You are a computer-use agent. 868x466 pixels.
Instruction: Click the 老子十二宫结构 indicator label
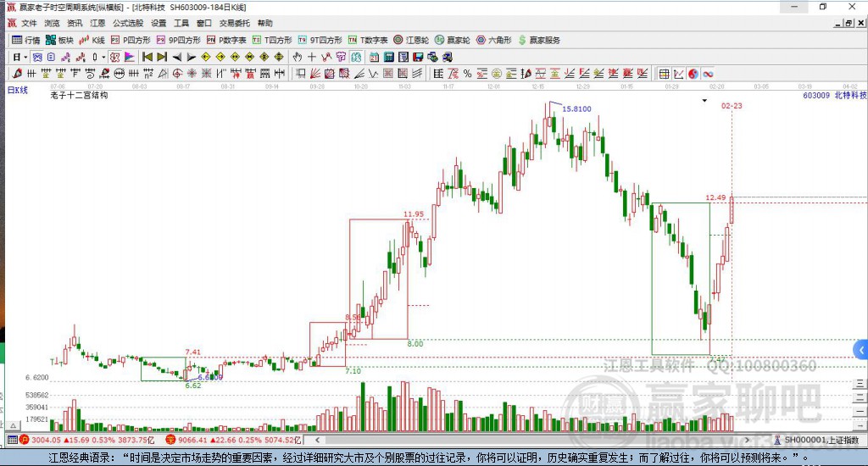(x=79, y=95)
